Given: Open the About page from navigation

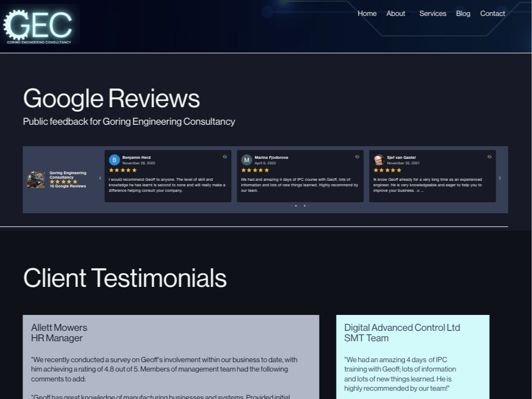Looking at the screenshot, I should click(x=396, y=14).
